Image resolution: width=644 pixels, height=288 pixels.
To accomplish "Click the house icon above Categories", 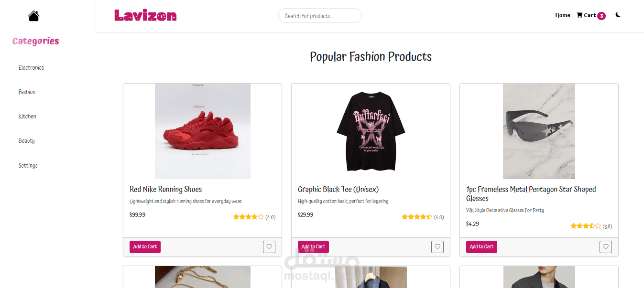I will tap(33, 16).
